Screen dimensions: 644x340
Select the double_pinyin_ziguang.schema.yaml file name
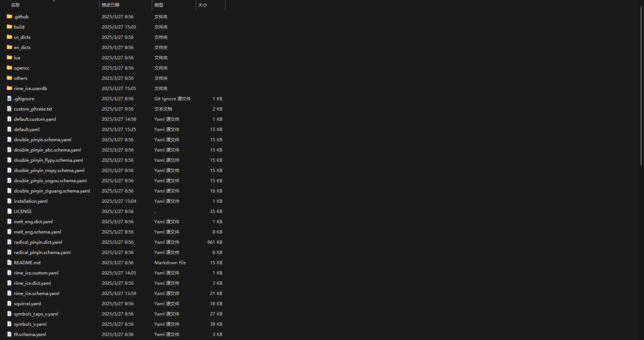[x=52, y=191]
